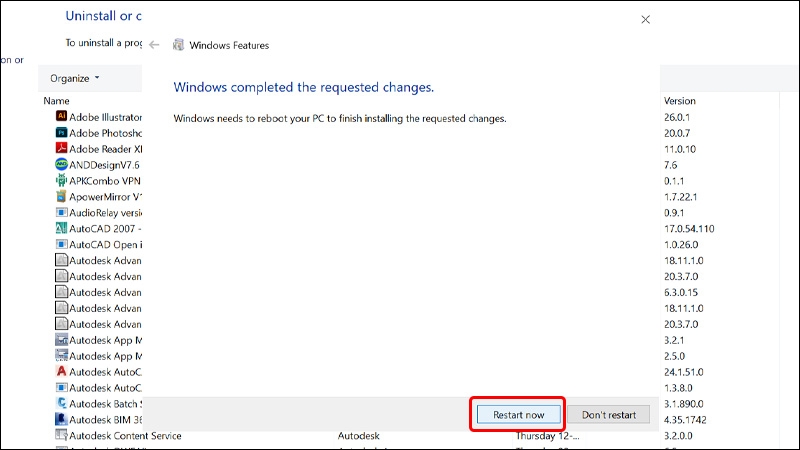Select the Autodesk Batch icon
800x450 pixels.
61,403
